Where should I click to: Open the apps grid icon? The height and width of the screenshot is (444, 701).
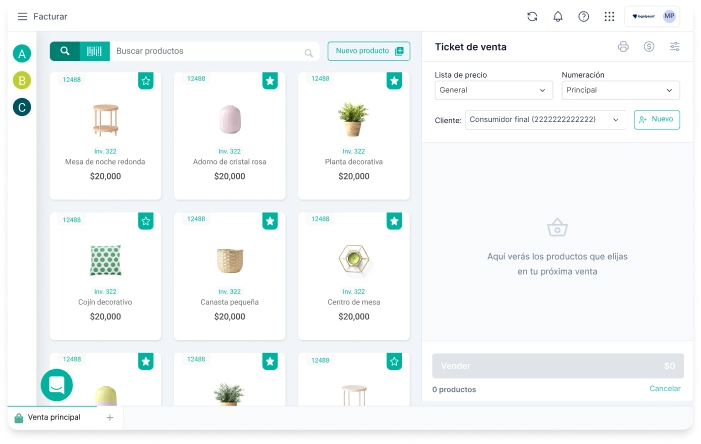609,17
